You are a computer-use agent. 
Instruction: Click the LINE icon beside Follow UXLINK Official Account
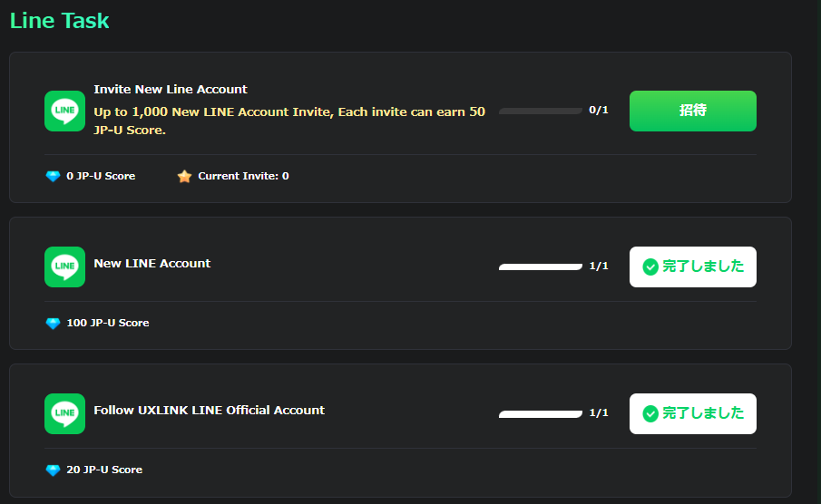point(64,413)
